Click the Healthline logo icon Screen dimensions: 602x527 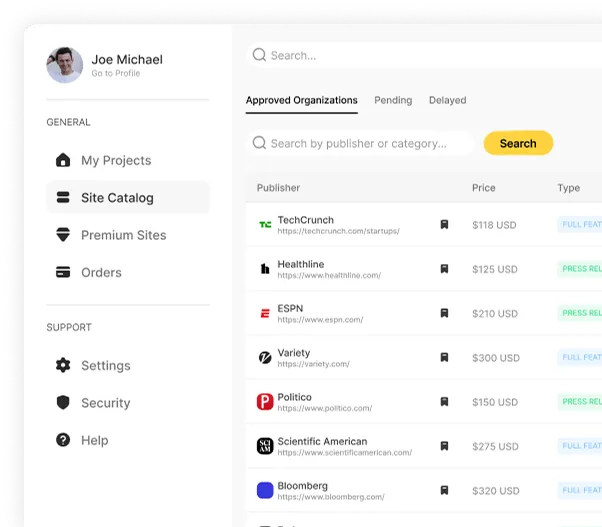[x=265, y=269]
